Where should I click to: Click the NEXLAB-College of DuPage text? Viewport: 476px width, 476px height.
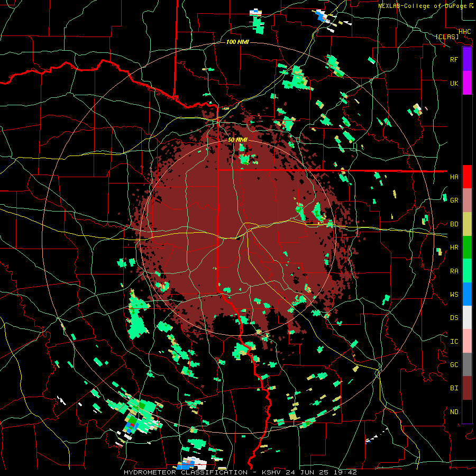coord(422,6)
